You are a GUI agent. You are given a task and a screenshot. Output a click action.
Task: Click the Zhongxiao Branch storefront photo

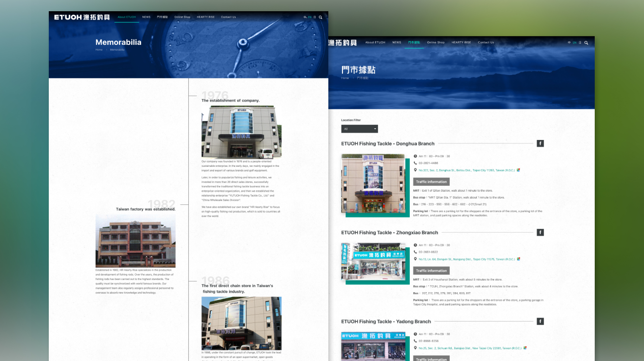(x=373, y=261)
